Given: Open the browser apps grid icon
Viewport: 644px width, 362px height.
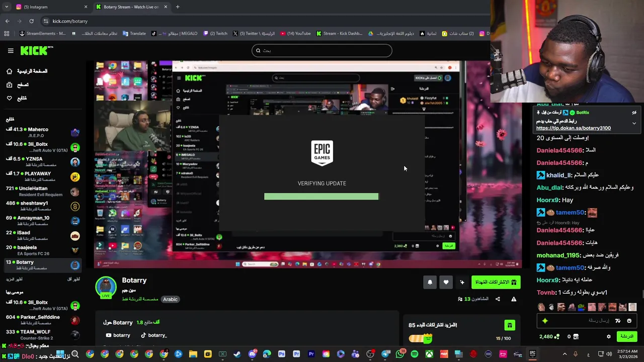Looking at the screenshot, I should tap(7, 34).
